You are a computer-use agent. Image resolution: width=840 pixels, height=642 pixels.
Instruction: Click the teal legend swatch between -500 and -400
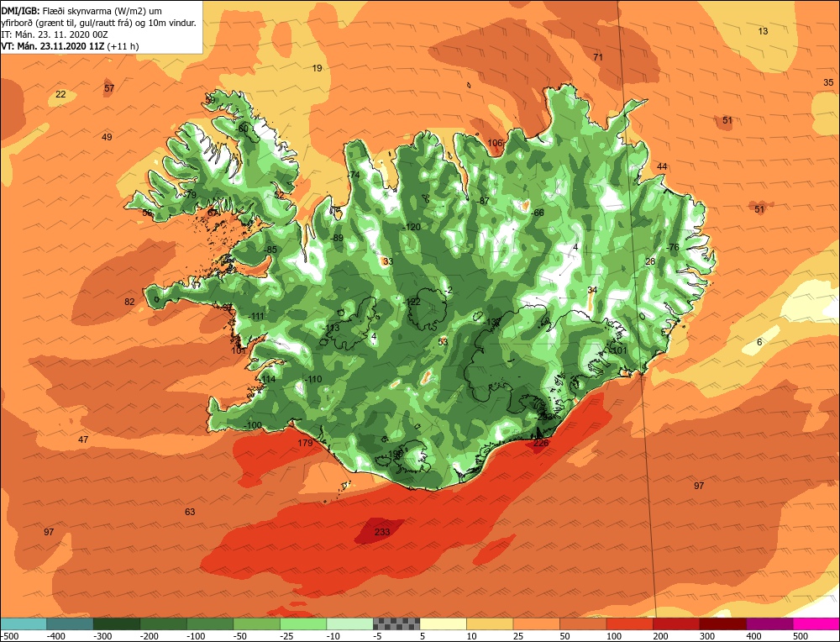pos(23,624)
